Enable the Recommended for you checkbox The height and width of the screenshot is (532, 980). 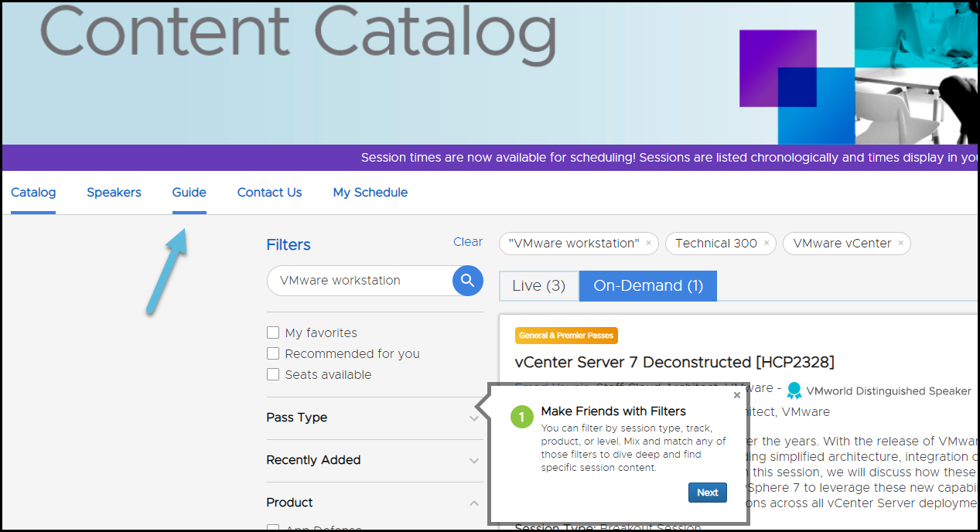click(272, 353)
